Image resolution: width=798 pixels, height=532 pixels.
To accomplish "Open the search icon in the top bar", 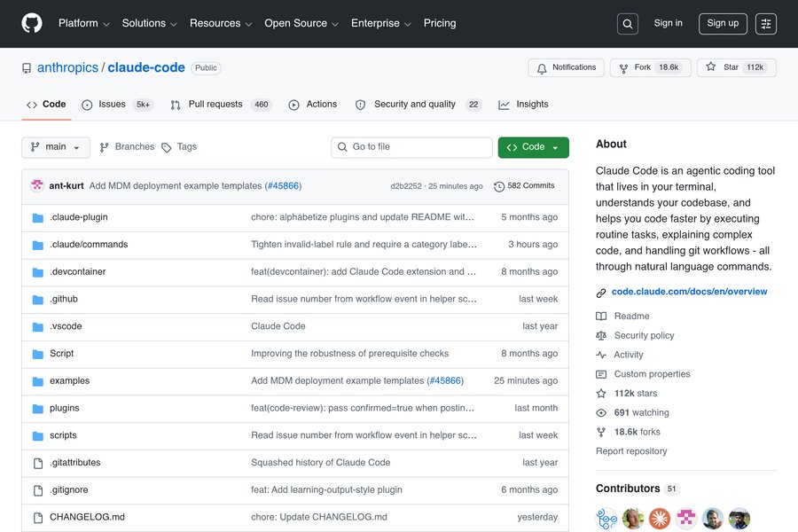I will coord(627,23).
